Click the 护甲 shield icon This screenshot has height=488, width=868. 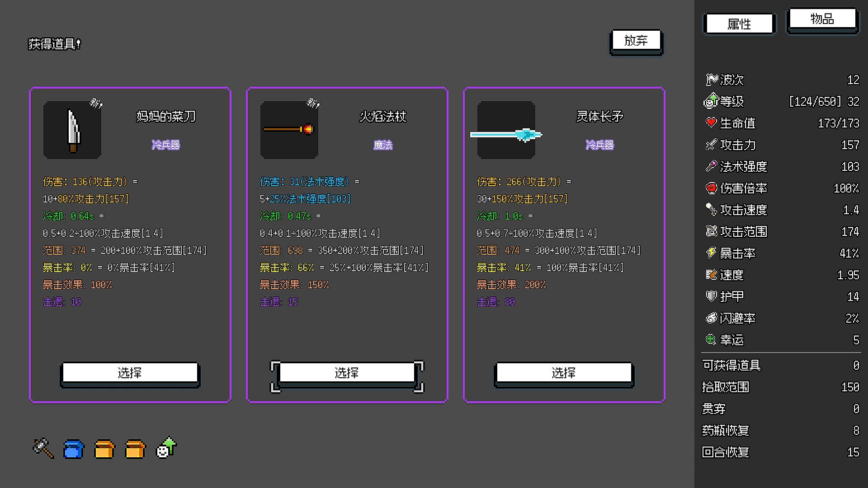(x=711, y=296)
